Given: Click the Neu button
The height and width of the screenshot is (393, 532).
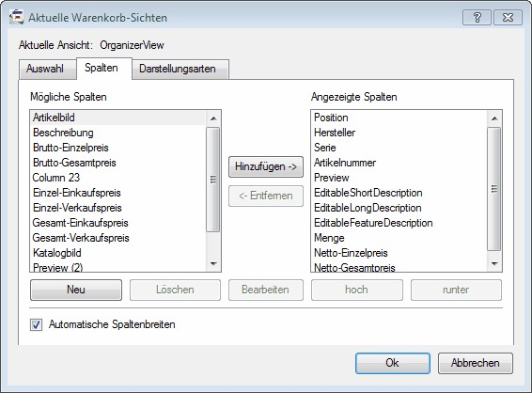Looking at the screenshot, I should 76,290.
